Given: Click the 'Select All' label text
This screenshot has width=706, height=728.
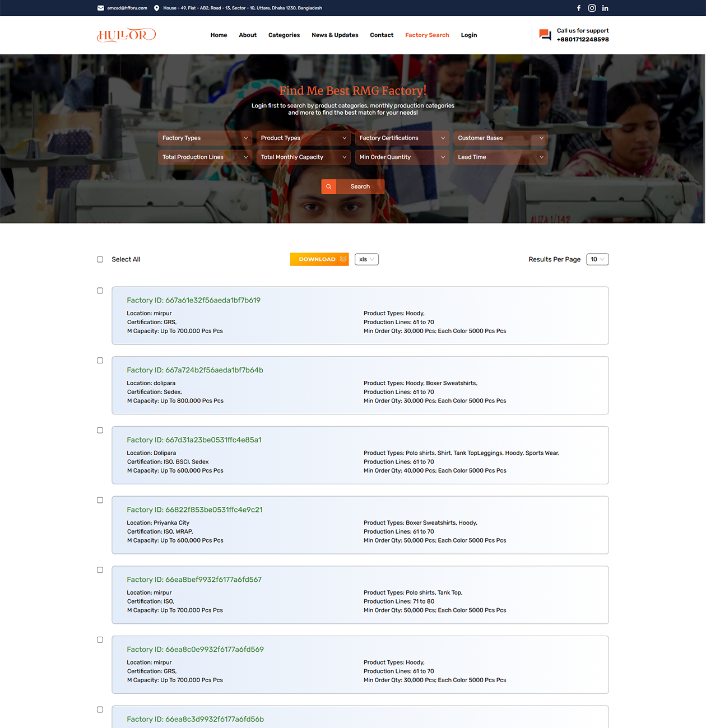Looking at the screenshot, I should (126, 259).
